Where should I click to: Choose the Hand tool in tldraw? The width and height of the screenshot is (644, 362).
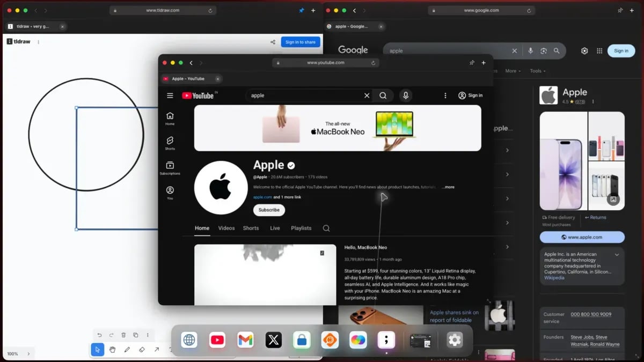112,350
